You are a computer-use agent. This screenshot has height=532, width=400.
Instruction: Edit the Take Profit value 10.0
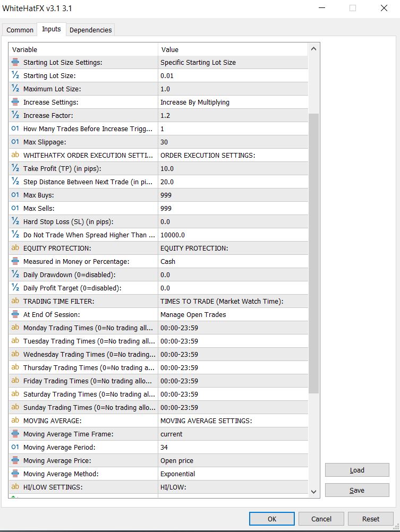click(233, 169)
